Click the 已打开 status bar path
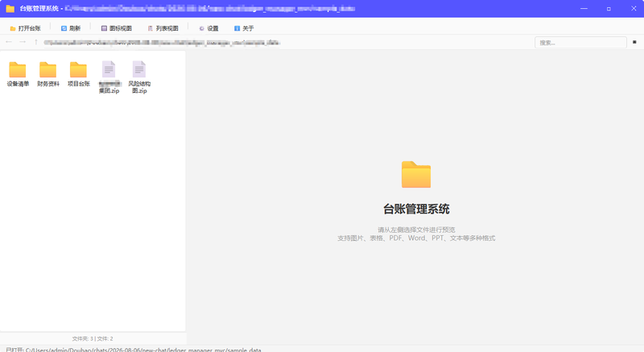The image size is (644, 352). click(x=133, y=350)
